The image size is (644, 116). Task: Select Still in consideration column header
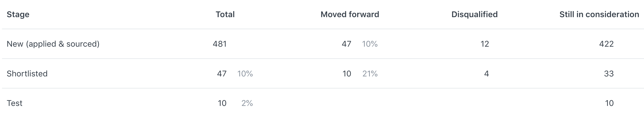coord(599,14)
